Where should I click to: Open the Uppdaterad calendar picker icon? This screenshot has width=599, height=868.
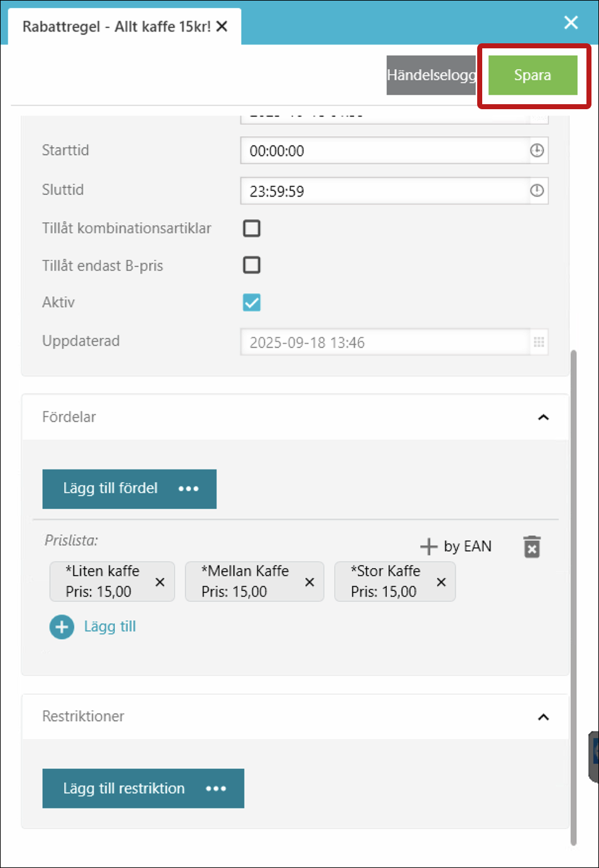[539, 342]
